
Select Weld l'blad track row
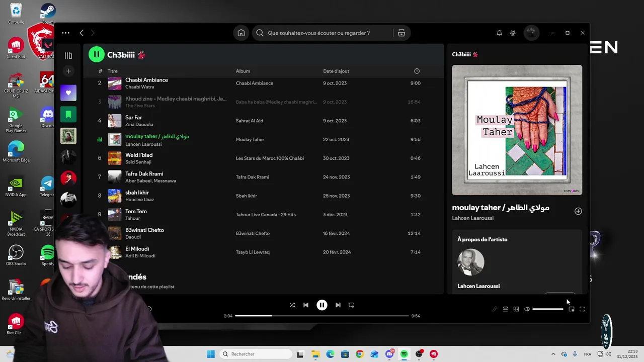point(264,158)
